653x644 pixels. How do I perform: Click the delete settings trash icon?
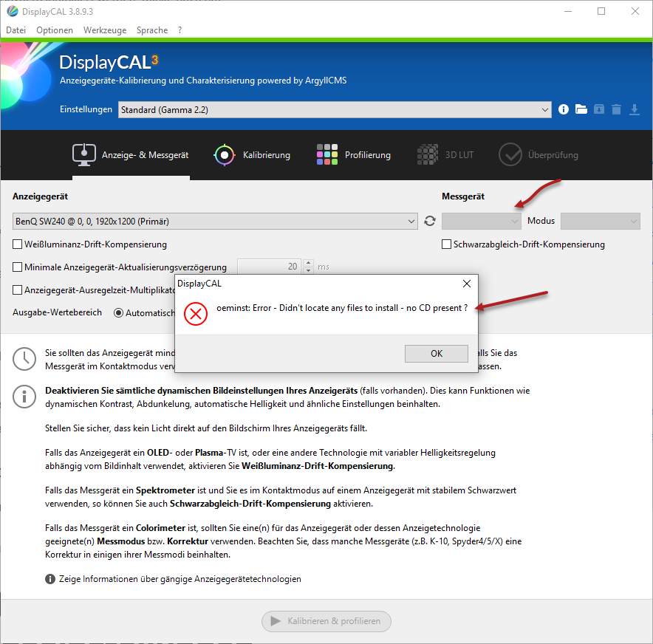click(x=616, y=109)
